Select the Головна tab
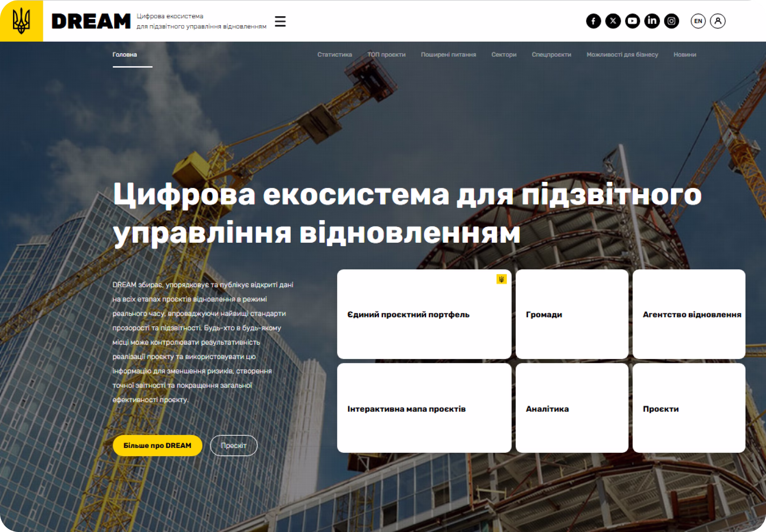This screenshot has width=766, height=532. (x=125, y=54)
